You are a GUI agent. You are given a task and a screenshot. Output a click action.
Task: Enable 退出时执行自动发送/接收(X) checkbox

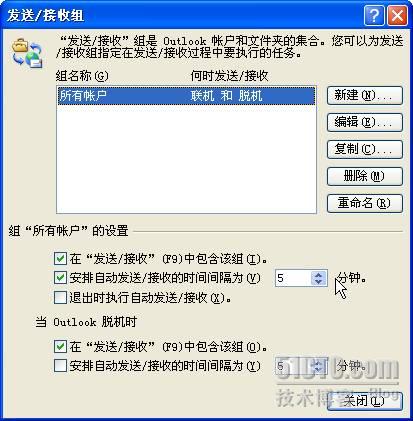point(60,297)
